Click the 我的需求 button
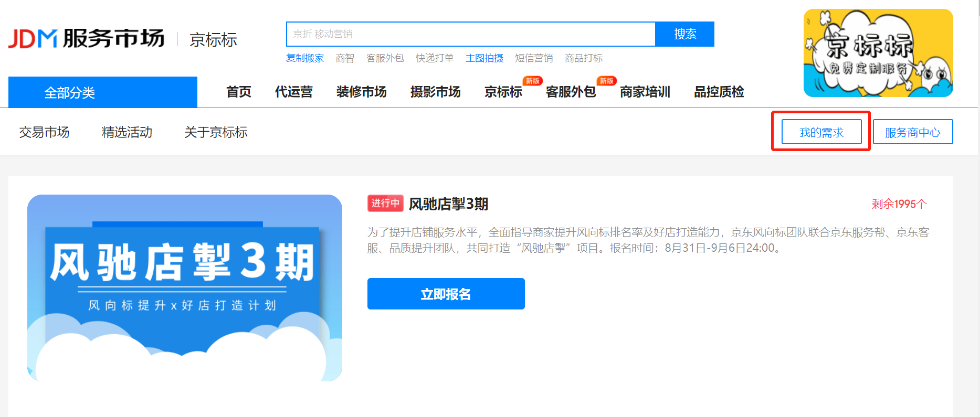 click(x=821, y=132)
